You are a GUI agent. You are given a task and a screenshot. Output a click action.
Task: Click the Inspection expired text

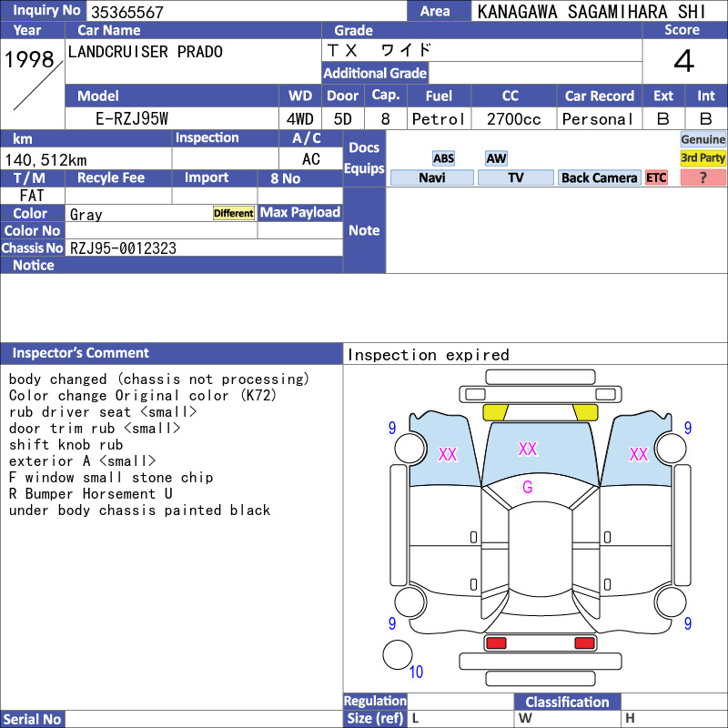[428, 355]
